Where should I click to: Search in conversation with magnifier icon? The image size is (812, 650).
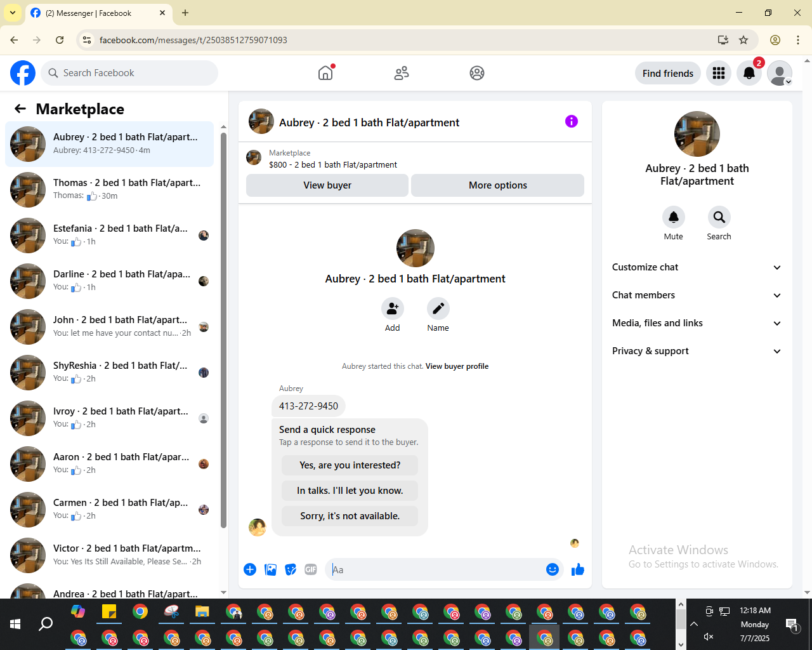pyautogui.click(x=719, y=217)
